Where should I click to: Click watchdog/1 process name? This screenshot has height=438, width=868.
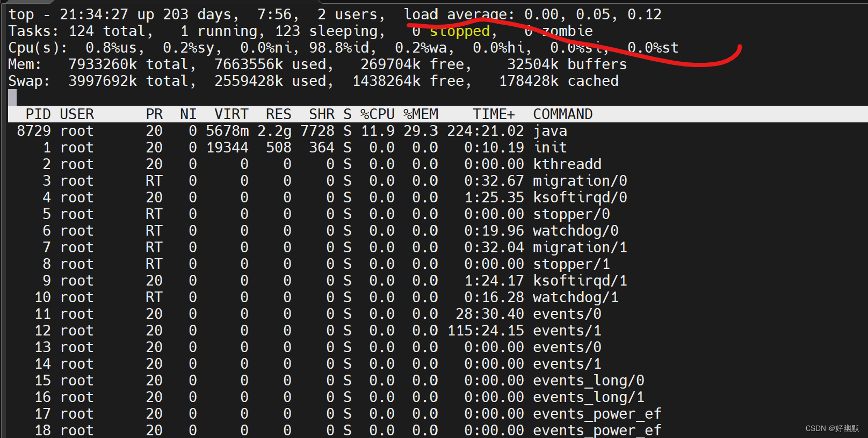click(576, 297)
